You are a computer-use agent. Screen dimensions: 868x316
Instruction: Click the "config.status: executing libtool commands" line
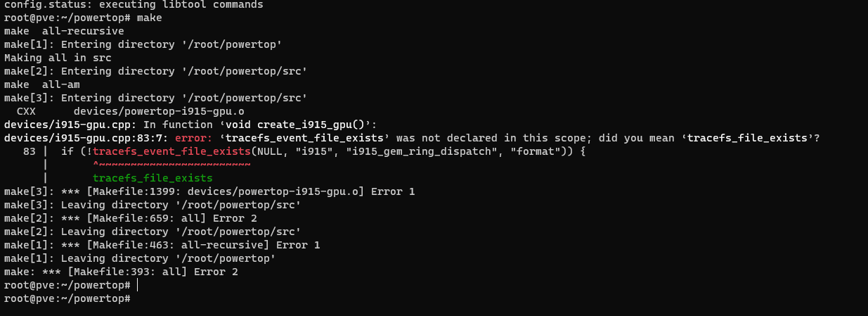134,5
